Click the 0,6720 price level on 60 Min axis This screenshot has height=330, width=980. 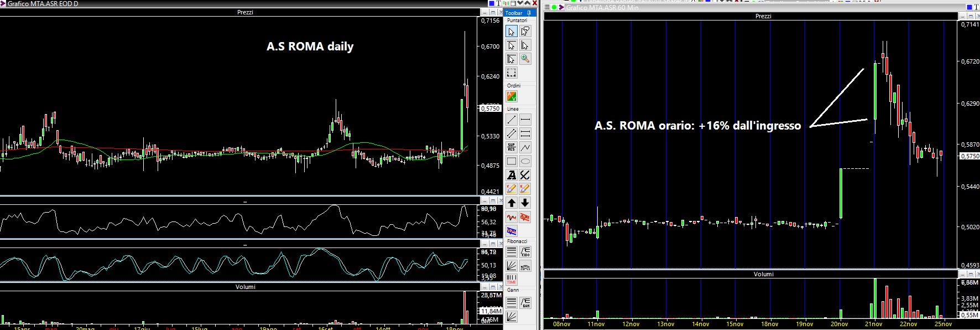971,61
